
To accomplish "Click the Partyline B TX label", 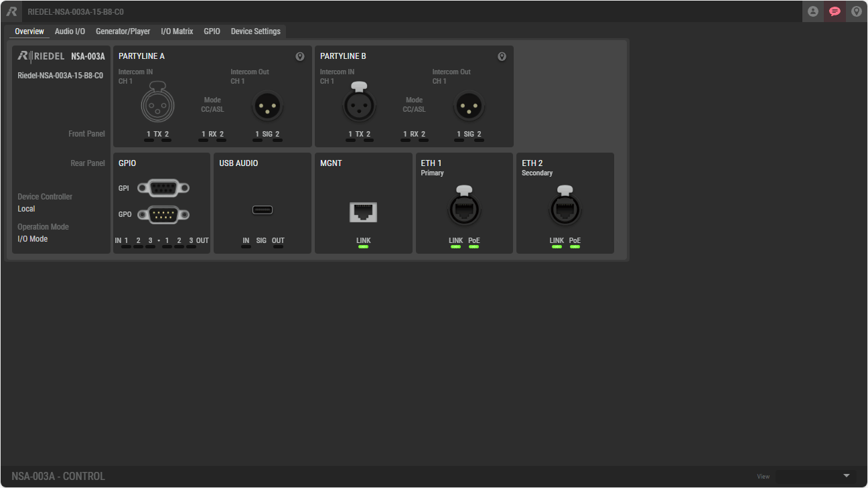I will point(359,135).
